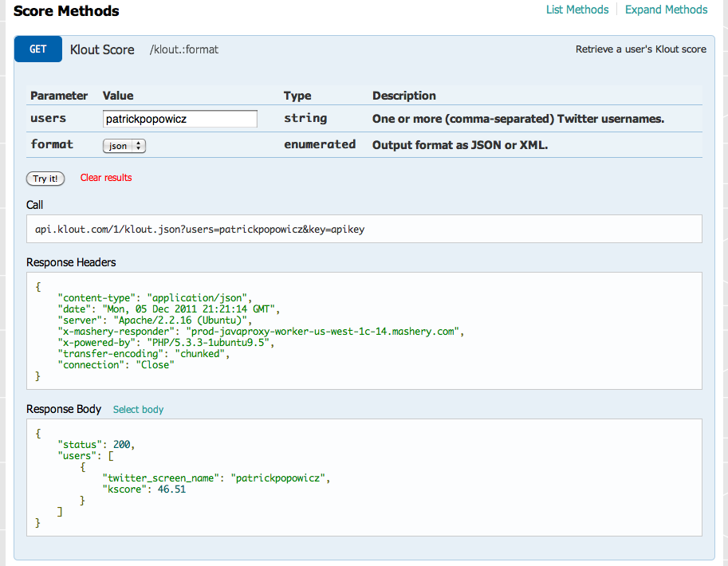Run the call with Try it!

tap(45, 179)
